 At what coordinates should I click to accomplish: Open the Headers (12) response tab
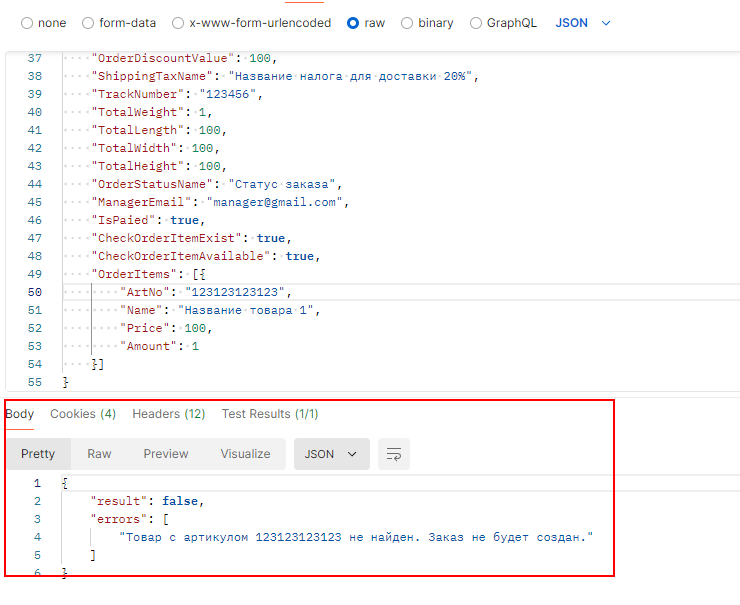click(x=168, y=414)
